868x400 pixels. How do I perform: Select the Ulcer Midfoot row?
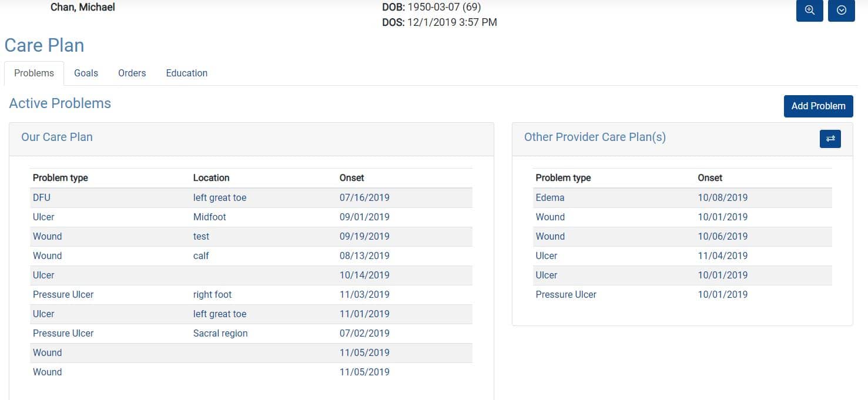tap(251, 217)
